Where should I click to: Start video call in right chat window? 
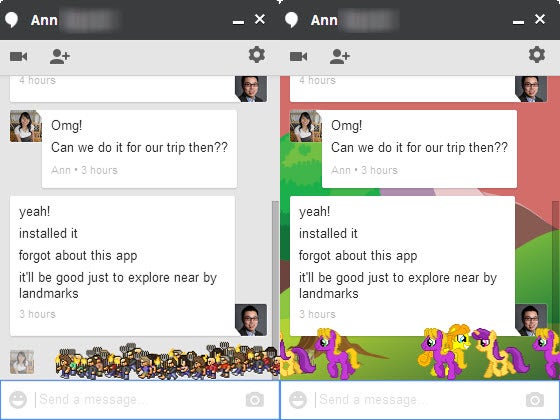[x=299, y=56]
